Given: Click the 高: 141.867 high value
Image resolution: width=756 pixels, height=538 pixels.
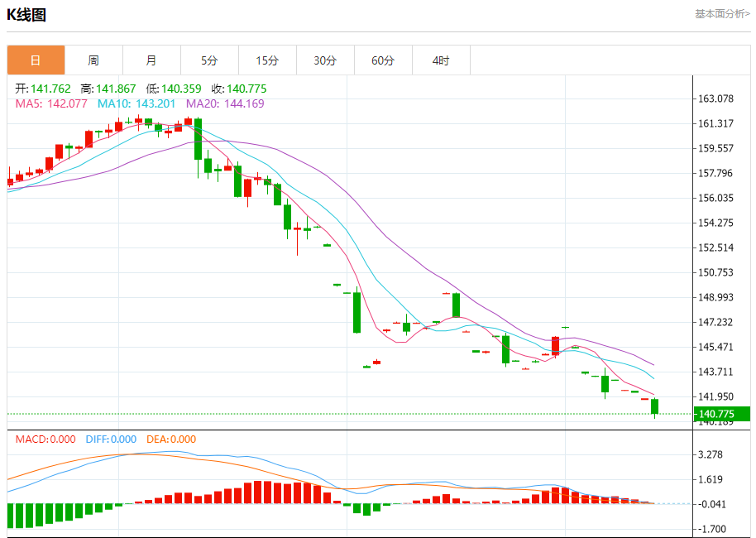Looking at the screenshot, I should tap(108, 89).
